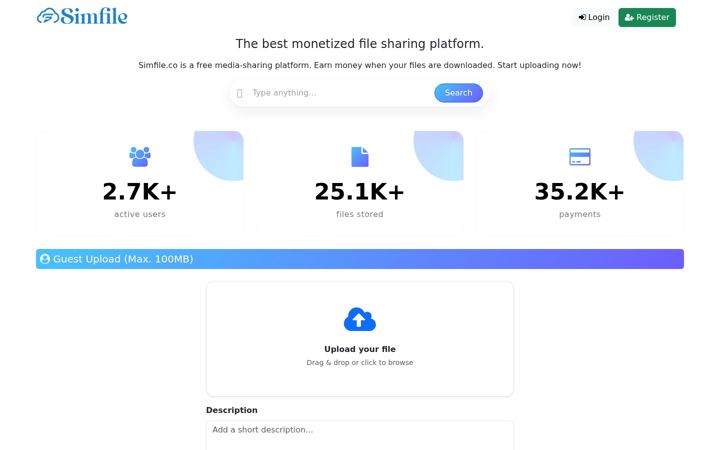This screenshot has width=720, height=450.
Task: Click the guest user icon in upload bar
Action: pyautogui.click(x=45, y=259)
